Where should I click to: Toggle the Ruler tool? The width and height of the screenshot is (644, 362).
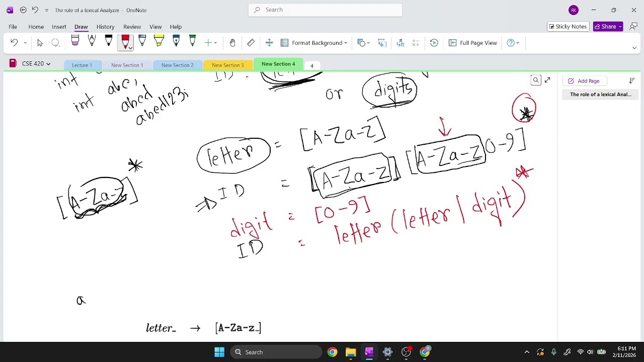[251, 43]
